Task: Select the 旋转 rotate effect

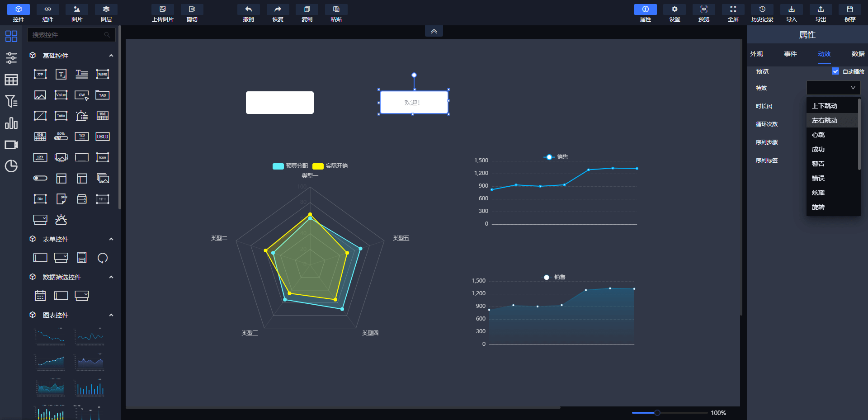Action: coord(832,207)
